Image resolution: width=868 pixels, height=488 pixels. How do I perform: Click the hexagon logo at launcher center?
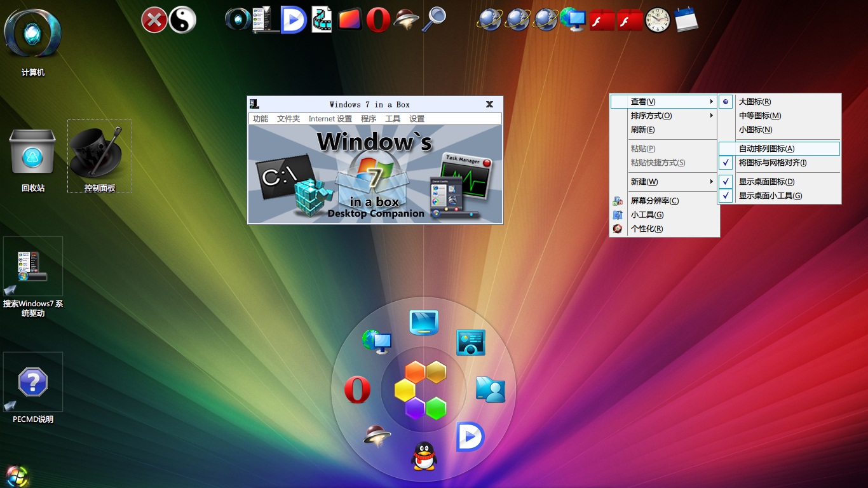click(x=421, y=390)
